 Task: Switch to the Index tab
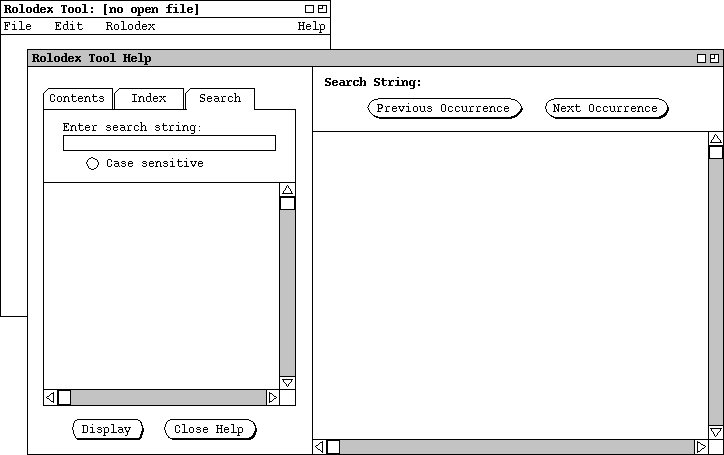tap(149, 98)
